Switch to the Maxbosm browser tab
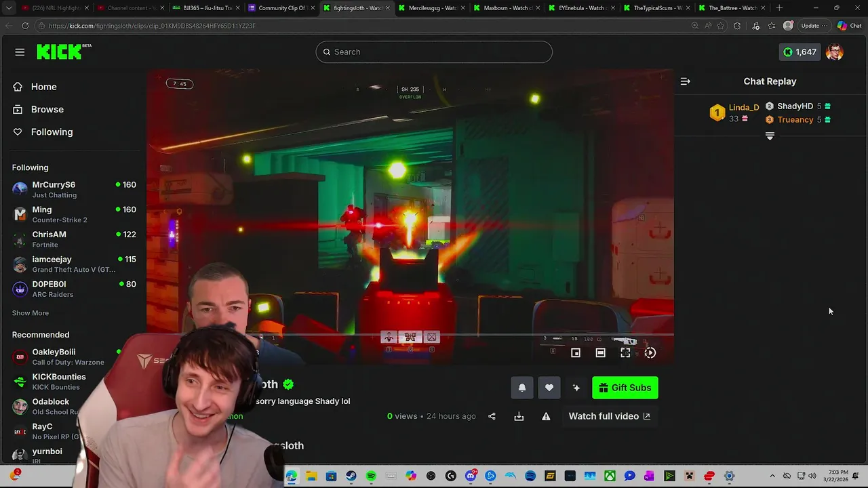868x488 pixels. point(505,8)
